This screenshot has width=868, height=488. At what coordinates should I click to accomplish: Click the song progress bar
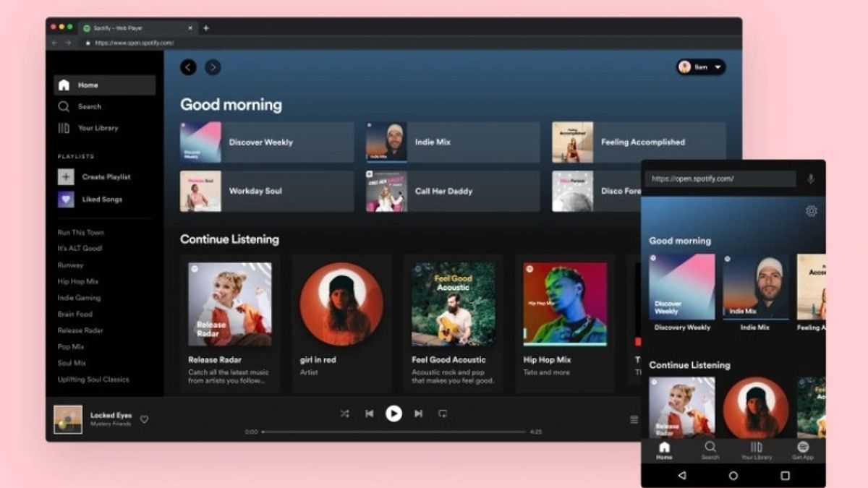[393, 432]
